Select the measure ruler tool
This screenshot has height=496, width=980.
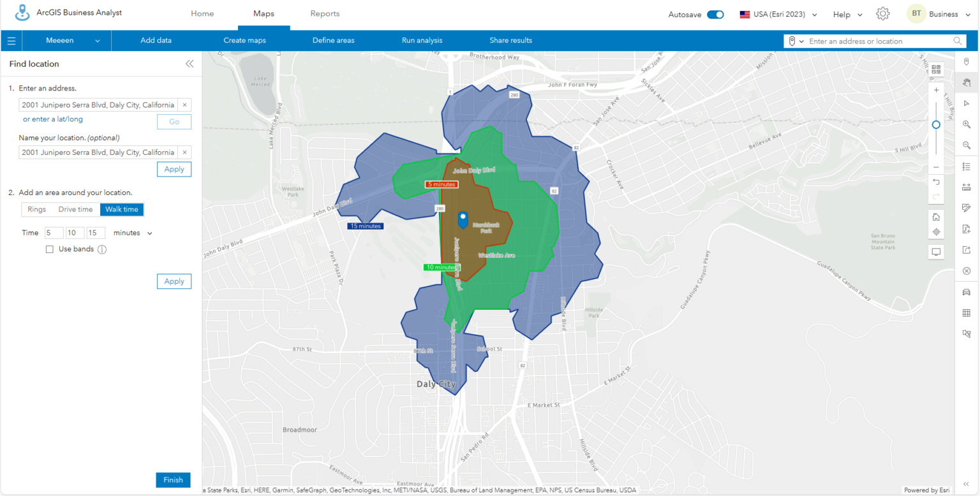click(x=967, y=187)
